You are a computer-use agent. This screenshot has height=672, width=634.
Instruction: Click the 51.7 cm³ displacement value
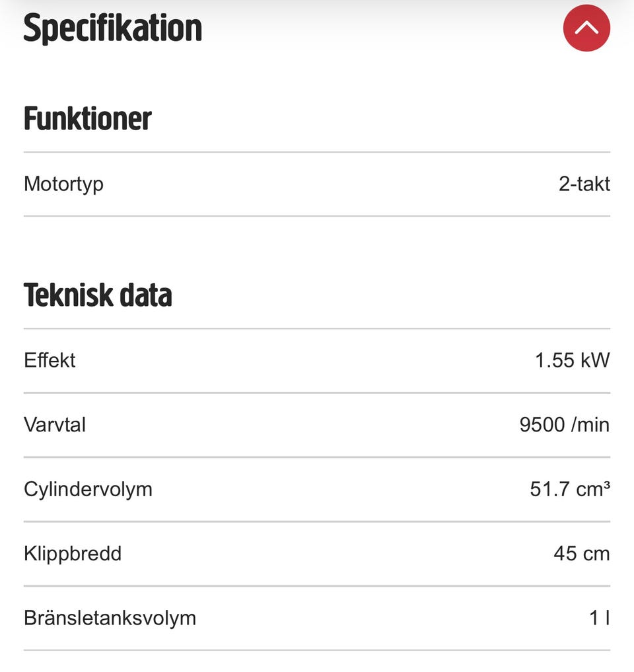(569, 489)
